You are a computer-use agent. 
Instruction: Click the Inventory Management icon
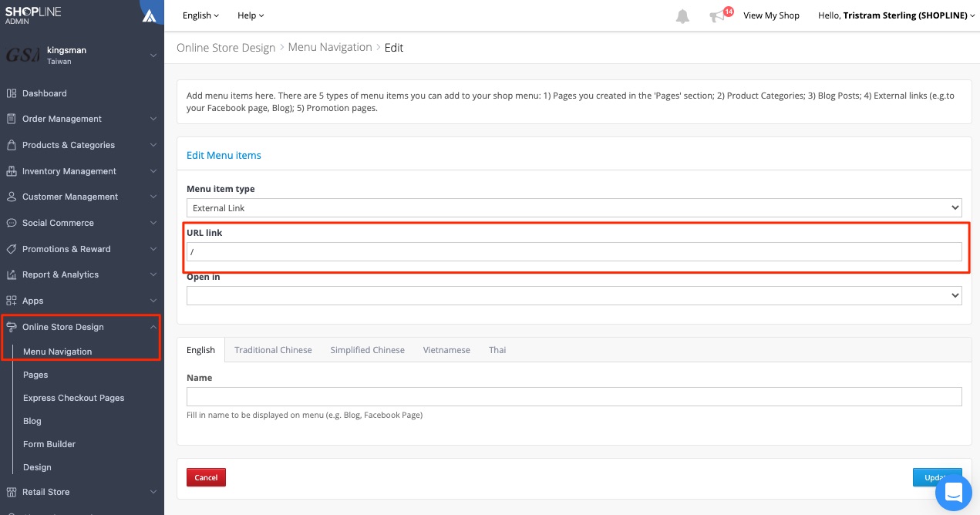[x=12, y=171]
